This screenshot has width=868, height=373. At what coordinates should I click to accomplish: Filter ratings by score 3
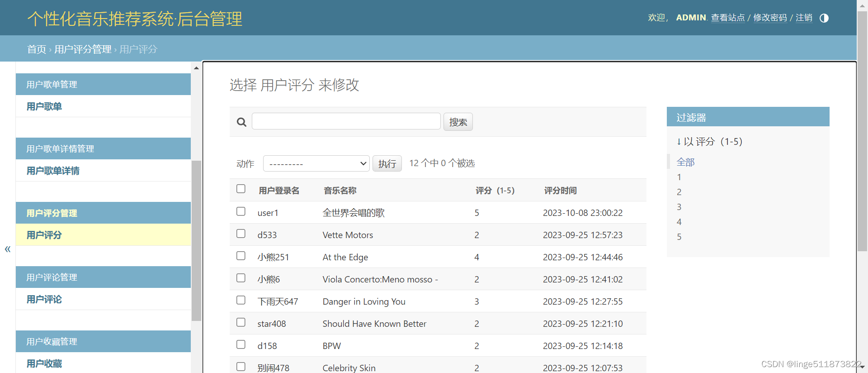click(679, 207)
